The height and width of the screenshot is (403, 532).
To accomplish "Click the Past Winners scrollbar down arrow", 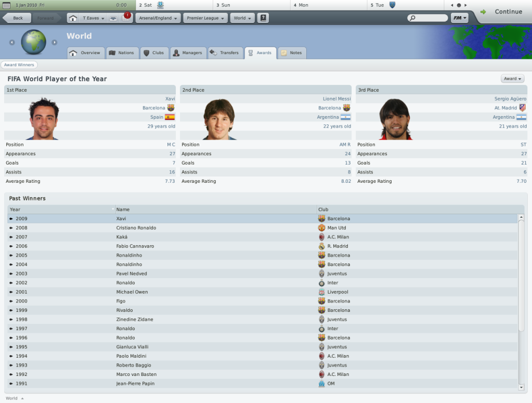I will pos(521,387).
